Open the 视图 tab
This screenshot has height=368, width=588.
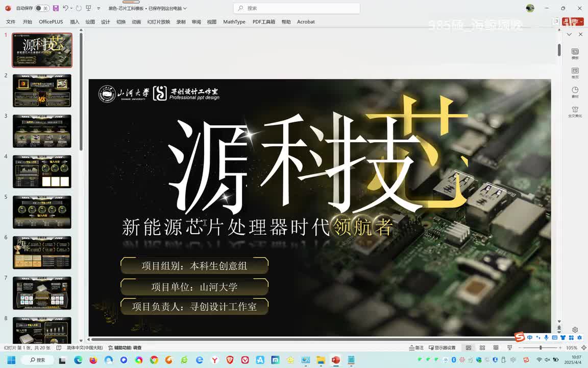[x=211, y=22]
